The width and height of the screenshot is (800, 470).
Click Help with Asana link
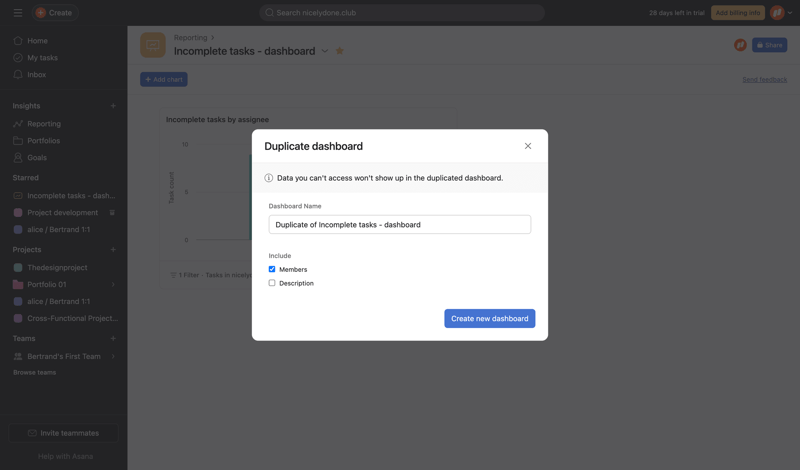tap(65, 456)
